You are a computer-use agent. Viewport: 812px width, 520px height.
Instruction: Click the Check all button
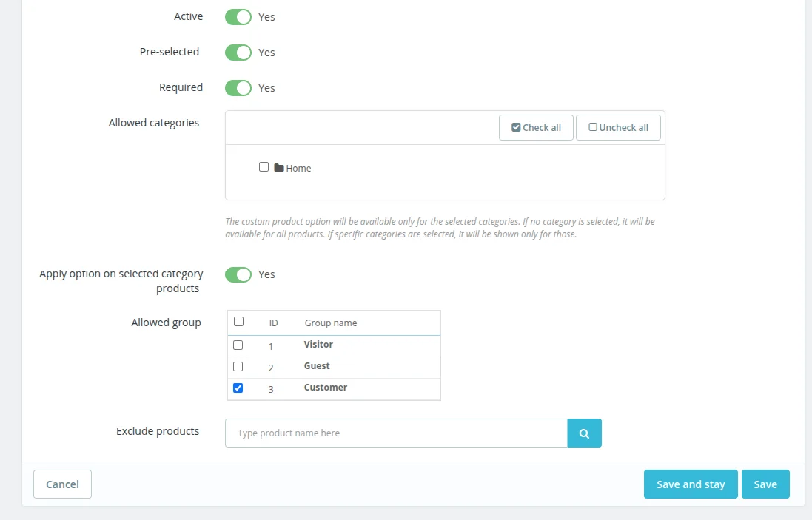(x=536, y=126)
